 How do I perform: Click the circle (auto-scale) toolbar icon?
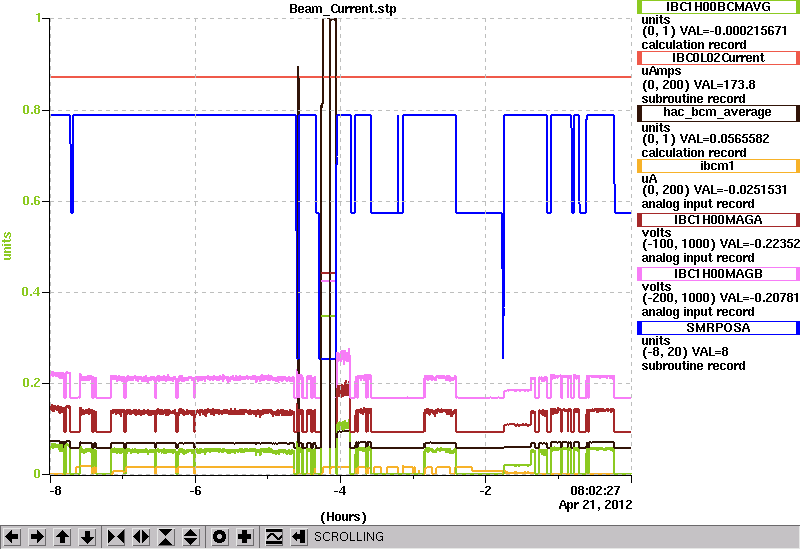click(220, 537)
